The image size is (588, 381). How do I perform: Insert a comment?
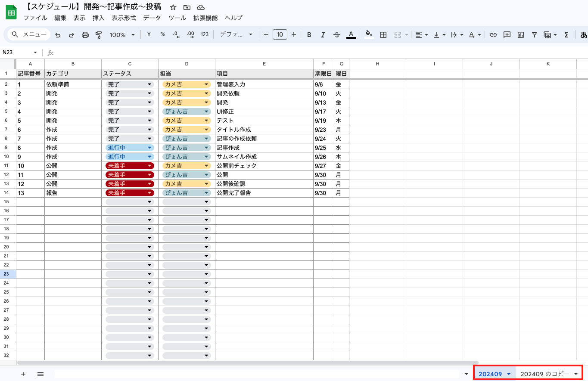(x=507, y=35)
